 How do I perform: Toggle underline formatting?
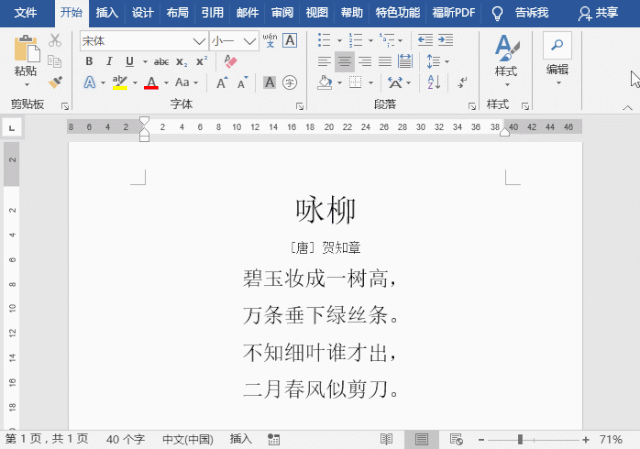129,62
